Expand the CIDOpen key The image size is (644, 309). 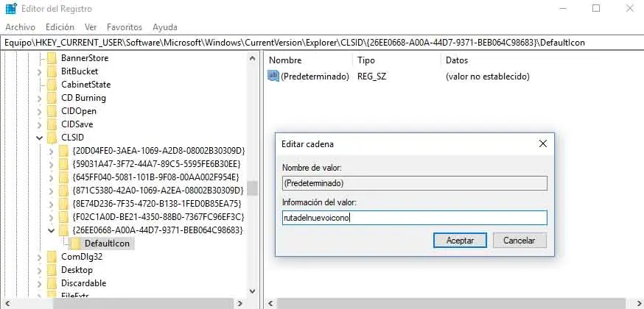click(x=40, y=112)
